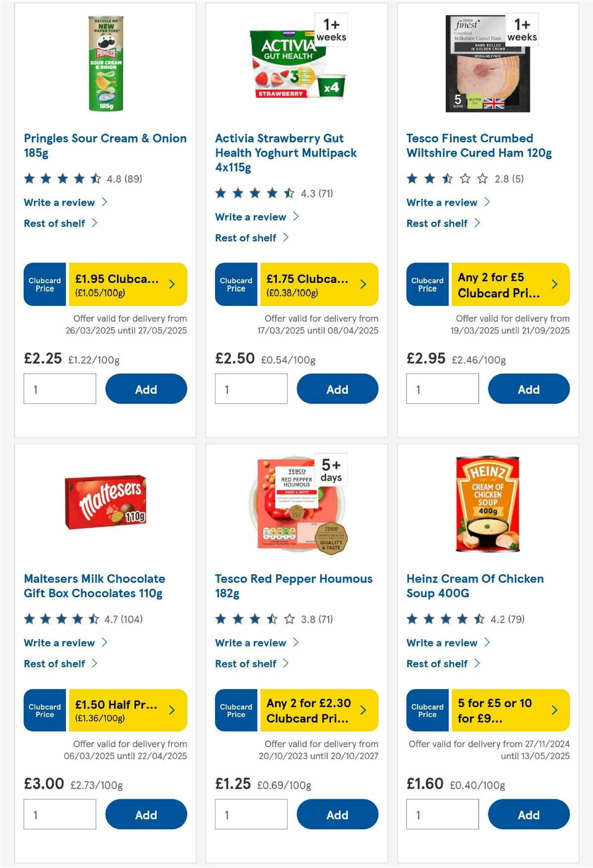Write a review for Tesco Red Pepper Houmous
The height and width of the screenshot is (868, 593).
[250, 643]
